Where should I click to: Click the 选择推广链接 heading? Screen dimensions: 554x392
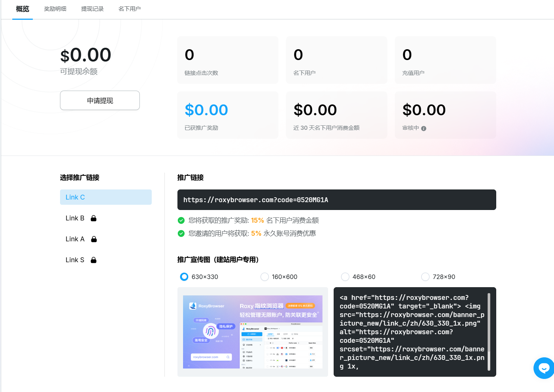[x=80, y=178]
